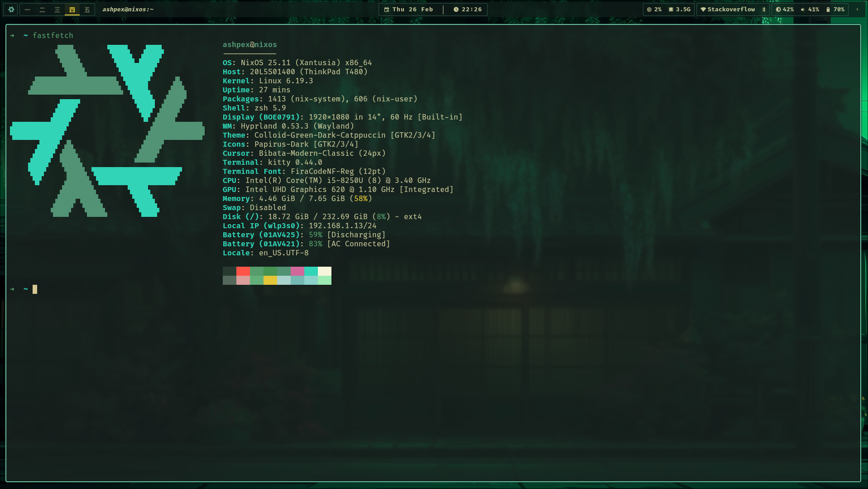
Task: Switch to workspace 一
Action: (x=27, y=10)
